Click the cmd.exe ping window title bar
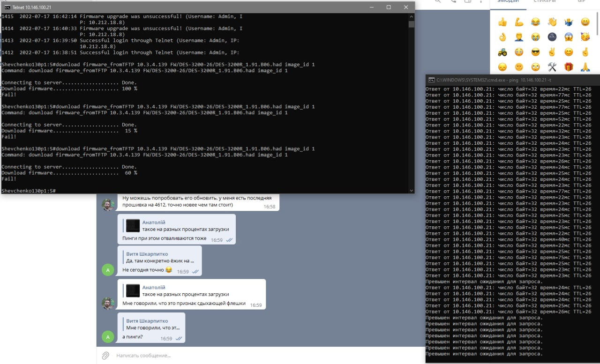The height and width of the screenshot is (364, 600). [x=513, y=80]
